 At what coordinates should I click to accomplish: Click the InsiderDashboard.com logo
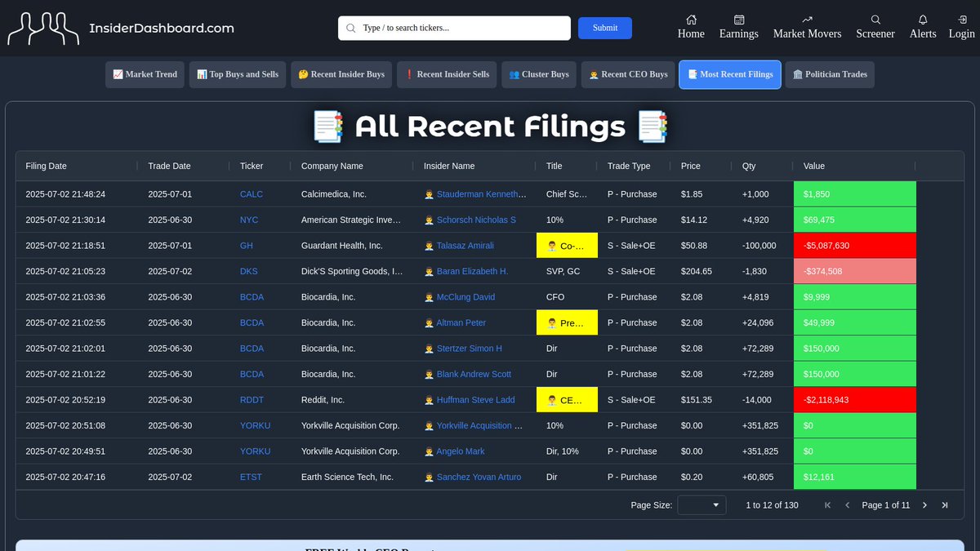click(x=121, y=29)
